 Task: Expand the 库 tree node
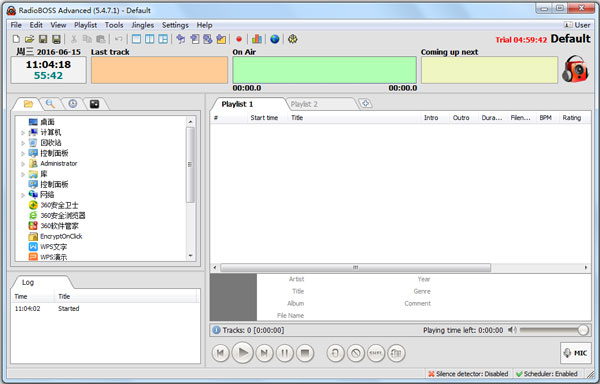point(23,174)
